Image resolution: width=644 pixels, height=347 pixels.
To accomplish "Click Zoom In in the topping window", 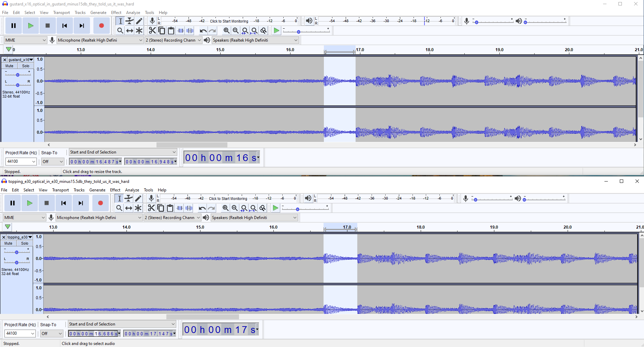I will pyautogui.click(x=225, y=208).
